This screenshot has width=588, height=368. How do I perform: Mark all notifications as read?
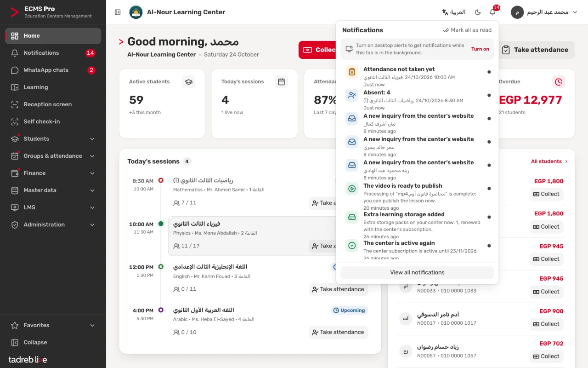[x=467, y=30]
